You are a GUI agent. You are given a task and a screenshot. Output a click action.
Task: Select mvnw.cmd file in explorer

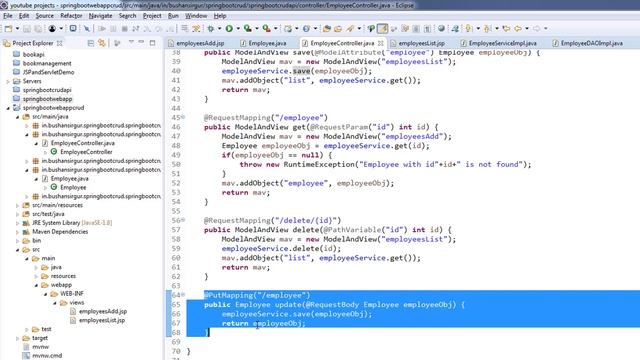[x=47, y=356]
